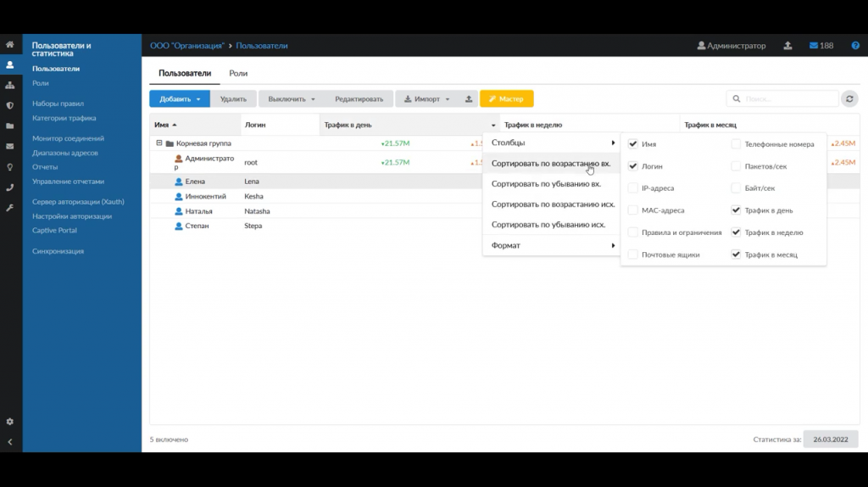Open the folder icon in left rail
The height and width of the screenshot is (487, 868).
(10, 126)
